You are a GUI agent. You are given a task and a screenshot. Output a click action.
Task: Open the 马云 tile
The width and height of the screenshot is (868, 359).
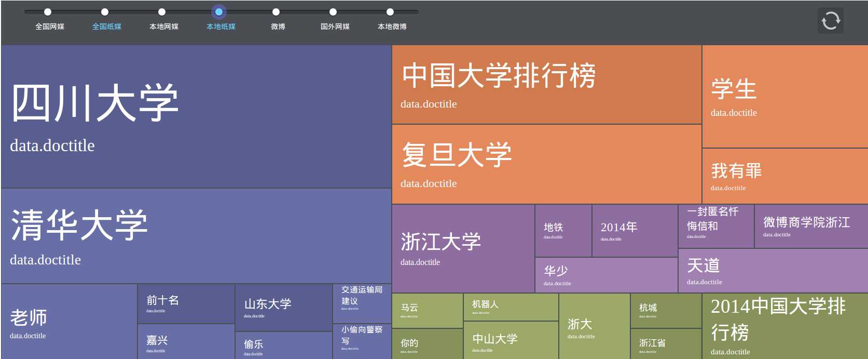pos(428,311)
